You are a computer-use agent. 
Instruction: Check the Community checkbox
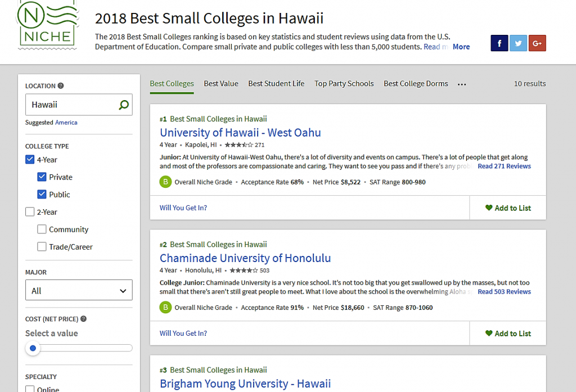pos(42,229)
